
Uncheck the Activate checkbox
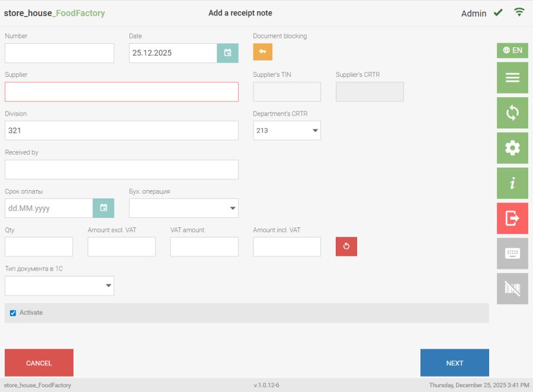click(x=13, y=313)
